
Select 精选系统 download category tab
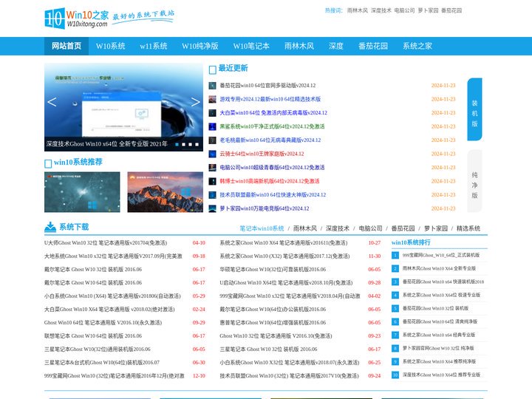pos(468,228)
